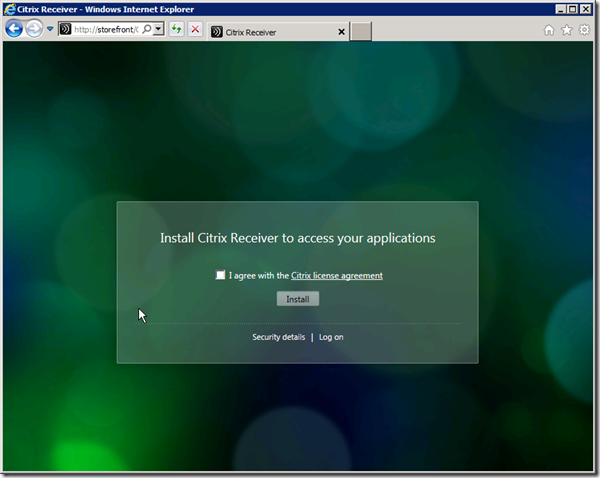Open the Security details link
Image resolution: width=600 pixels, height=478 pixels.
(279, 337)
